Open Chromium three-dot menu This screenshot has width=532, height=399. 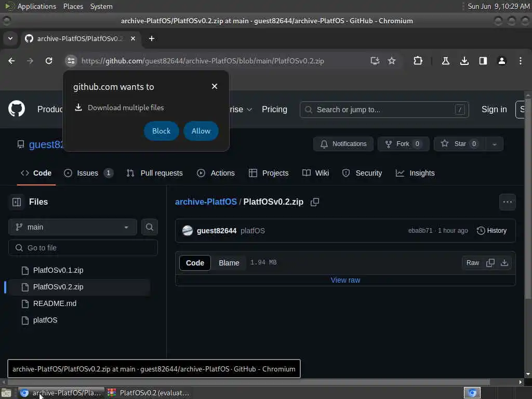pos(520,61)
